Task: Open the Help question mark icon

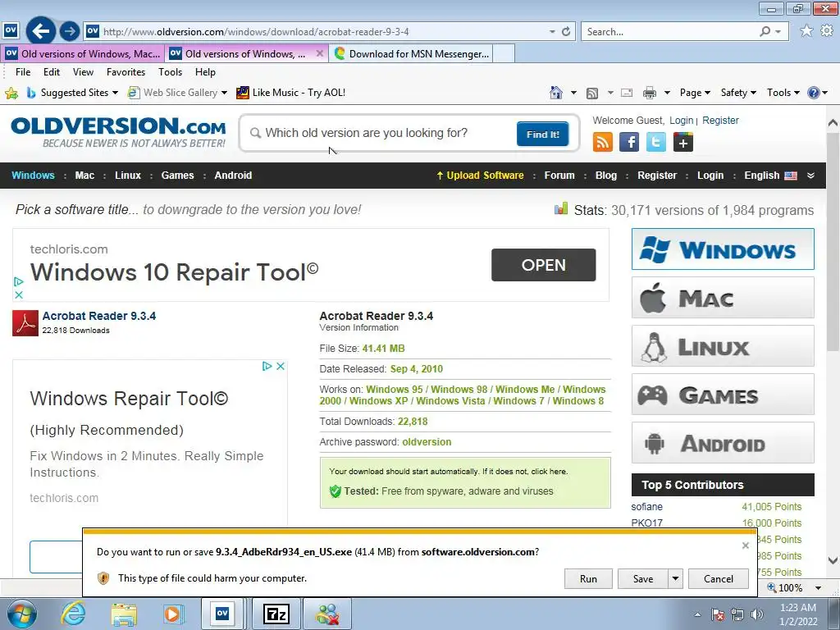Action: pyautogui.click(x=813, y=93)
